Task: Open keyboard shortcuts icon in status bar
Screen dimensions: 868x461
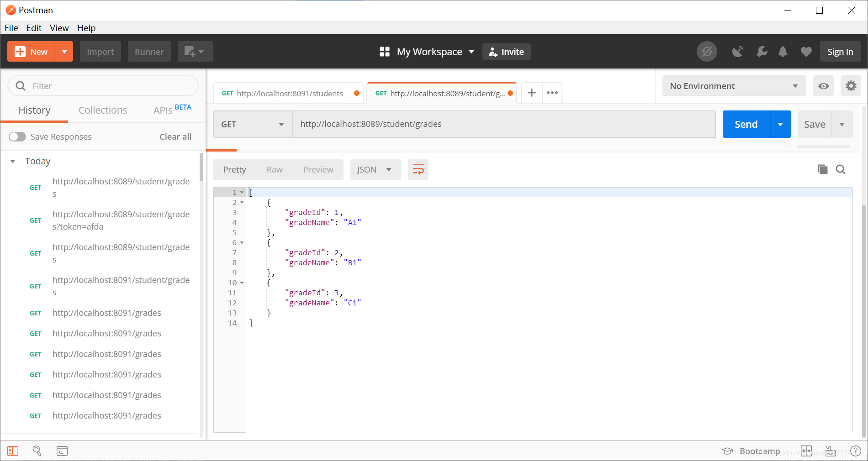Action: pos(831,451)
